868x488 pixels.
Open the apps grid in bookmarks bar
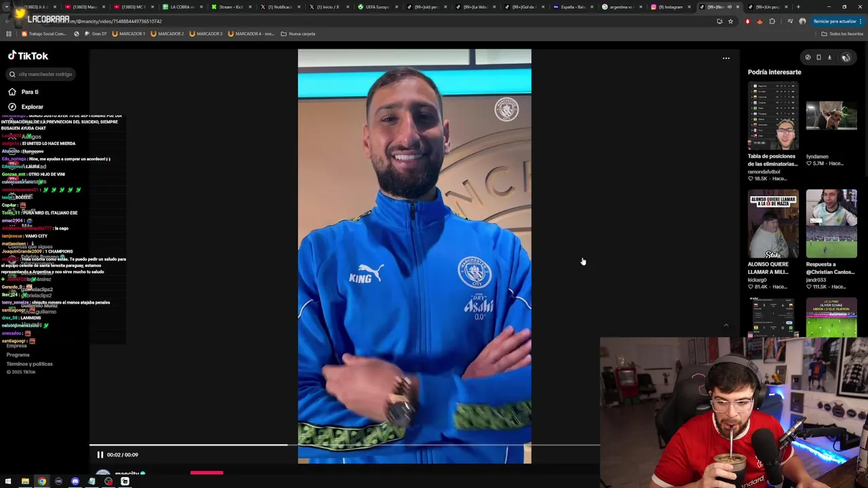pos(9,33)
